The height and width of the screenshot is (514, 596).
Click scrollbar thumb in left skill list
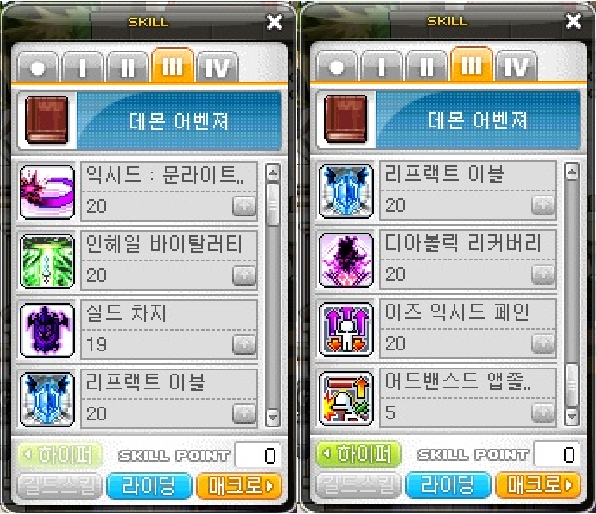[273, 205]
